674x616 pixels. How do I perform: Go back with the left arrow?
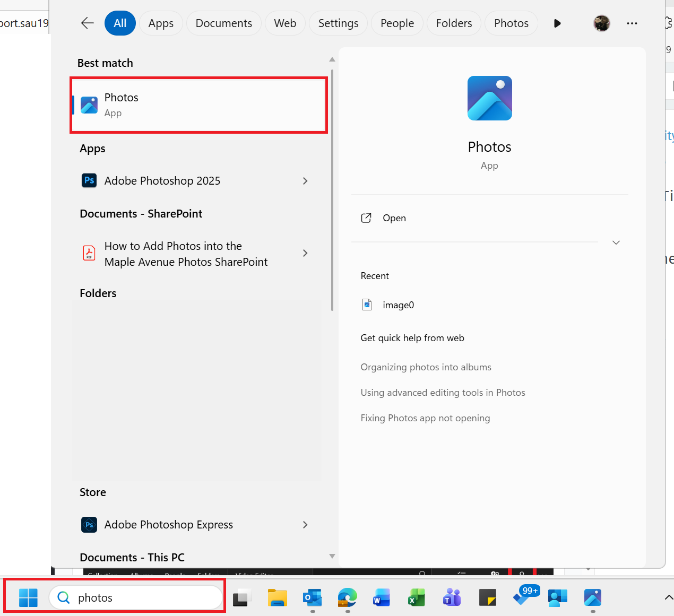[x=88, y=23]
